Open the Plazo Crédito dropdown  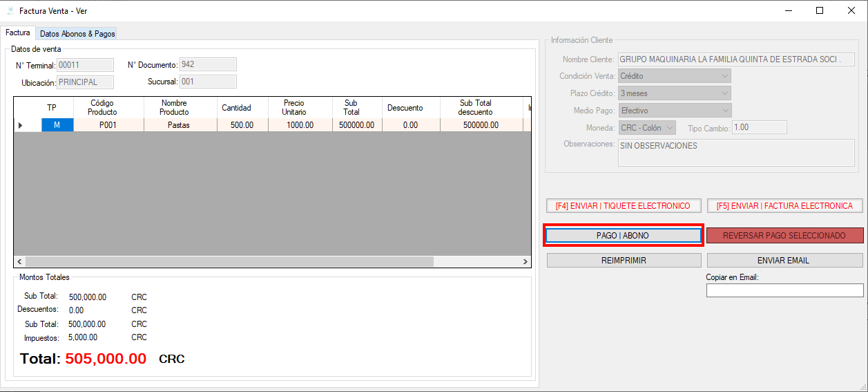click(x=675, y=93)
